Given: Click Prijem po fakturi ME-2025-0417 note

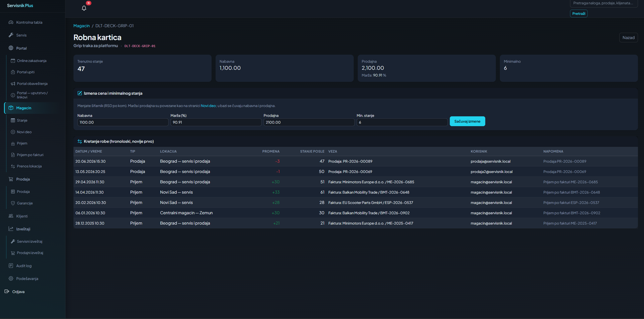Looking at the screenshot, I should pyautogui.click(x=570, y=223).
